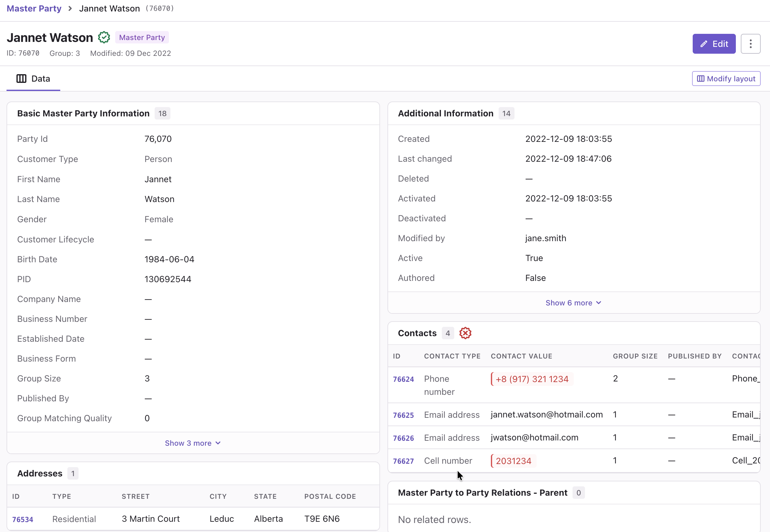The width and height of the screenshot is (770, 532).
Task: Click the GROUP SIZE column header in Contacts
Action: click(x=635, y=356)
